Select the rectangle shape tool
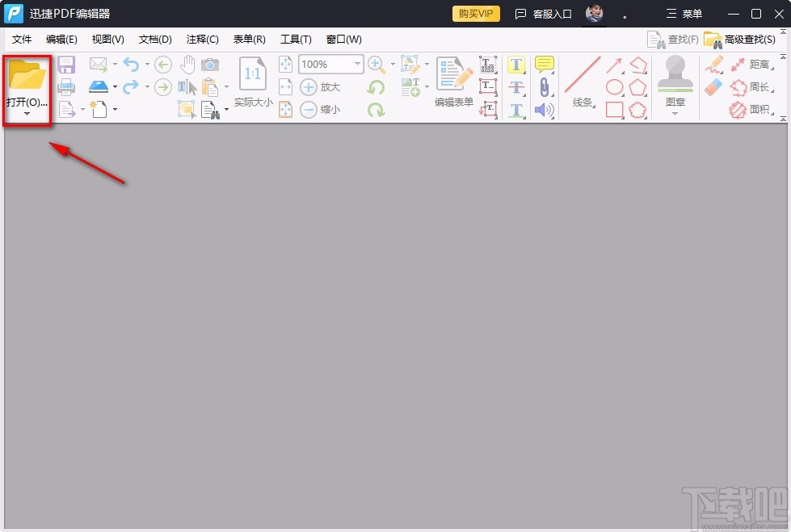 click(x=613, y=109)
